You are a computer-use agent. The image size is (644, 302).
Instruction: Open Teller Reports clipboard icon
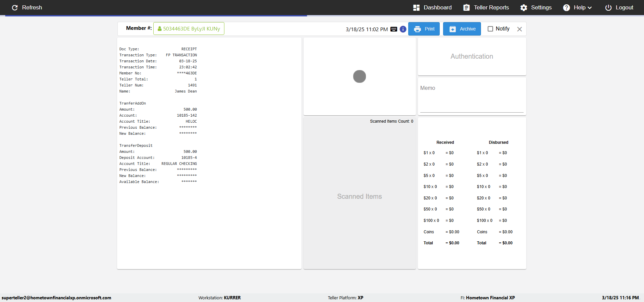coord(466,7)
